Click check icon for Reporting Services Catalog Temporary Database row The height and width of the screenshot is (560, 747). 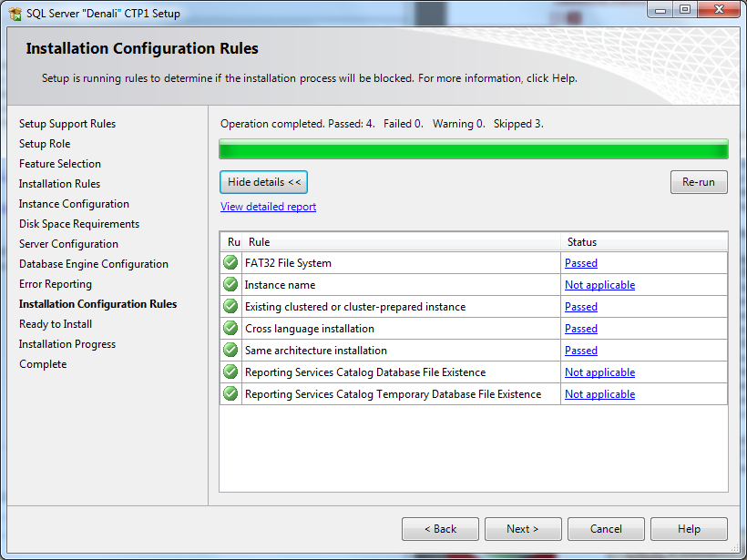click(230, 393)
